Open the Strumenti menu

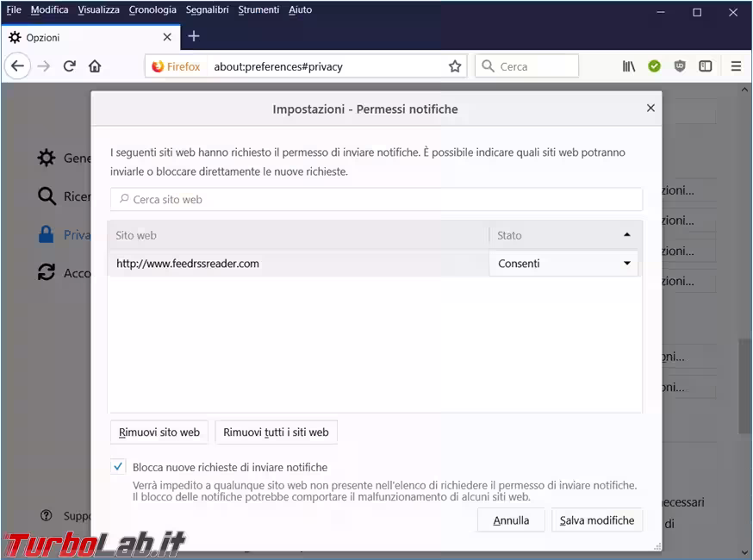(258, 10)
